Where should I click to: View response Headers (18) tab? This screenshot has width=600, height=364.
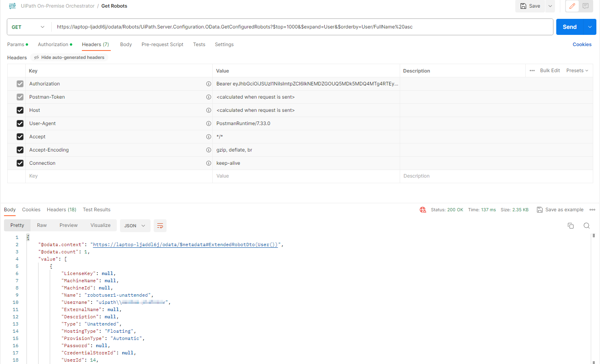[61, 210]
